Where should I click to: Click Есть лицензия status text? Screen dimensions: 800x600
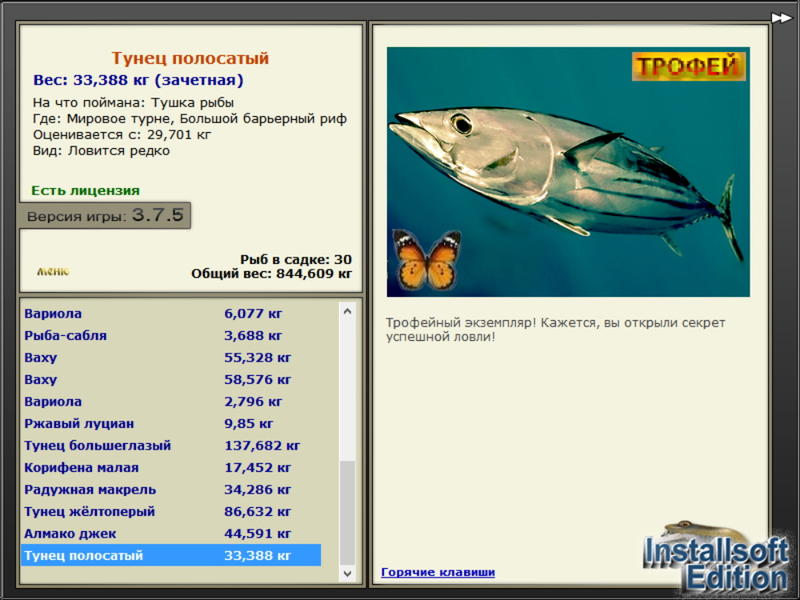(86, 190)
